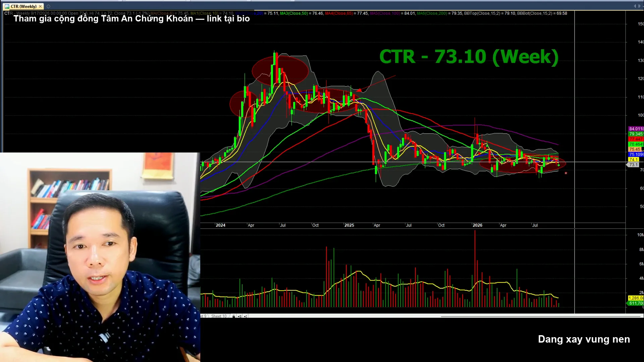The height and width of the screenshot is (362, 644).
Task: Click the 2025 marker on the date axis
Action: pos(349,225)
